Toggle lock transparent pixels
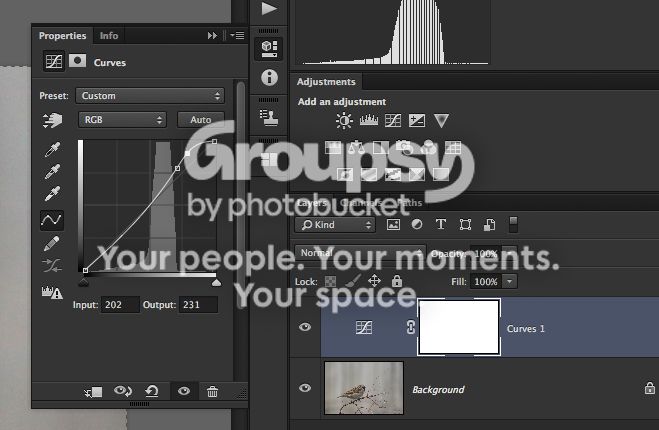 331,281
